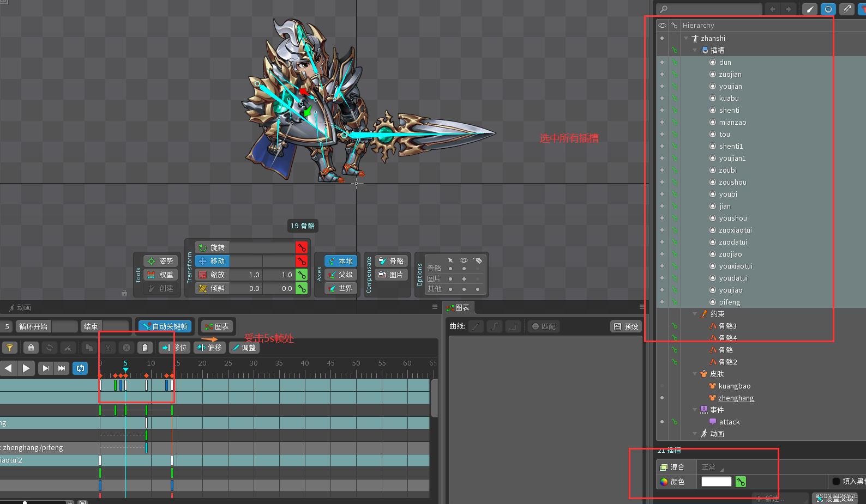The image size is (866, 504).
Task: Open the 动画 dopesheet panel menu icon
Action: click(x=435, y=307)
